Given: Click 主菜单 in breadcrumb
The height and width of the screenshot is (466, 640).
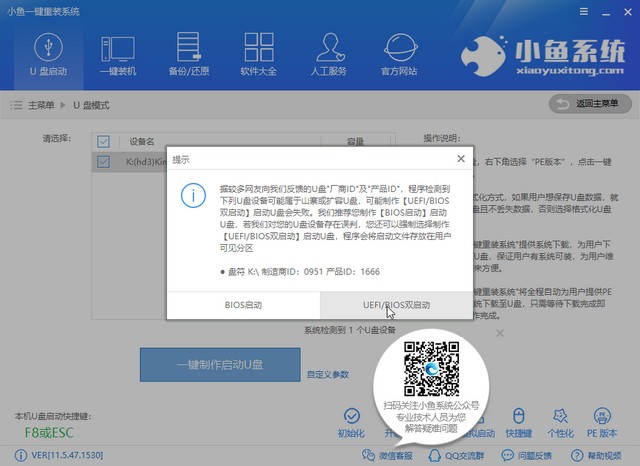Looking at the screenshot, I should click(40, 104).
